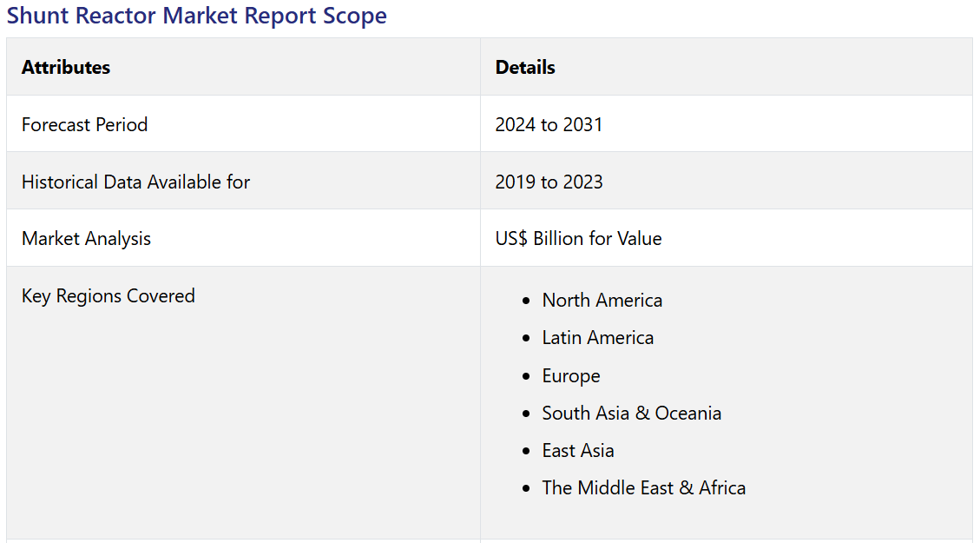
Task: Click the Shunt Reactor Market Report Scope heading
Action: [197, 16]
